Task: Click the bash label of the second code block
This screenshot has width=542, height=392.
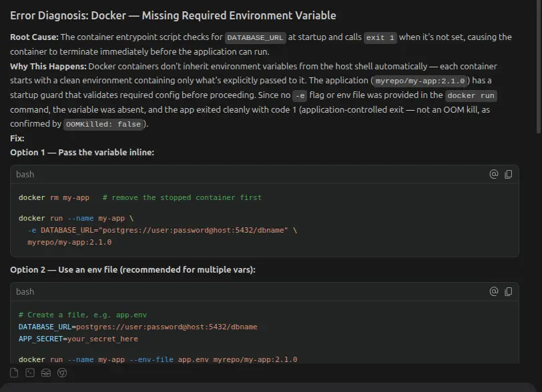Action: click(25, 292)
